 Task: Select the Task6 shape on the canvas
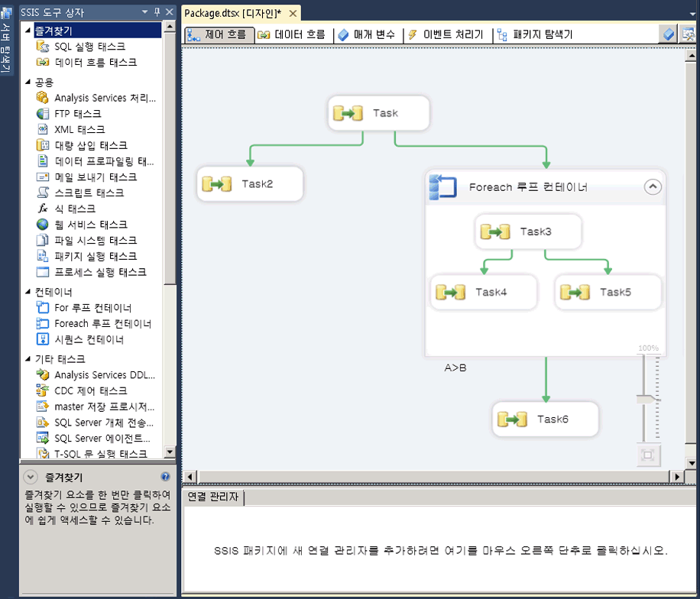coord(545,419)
